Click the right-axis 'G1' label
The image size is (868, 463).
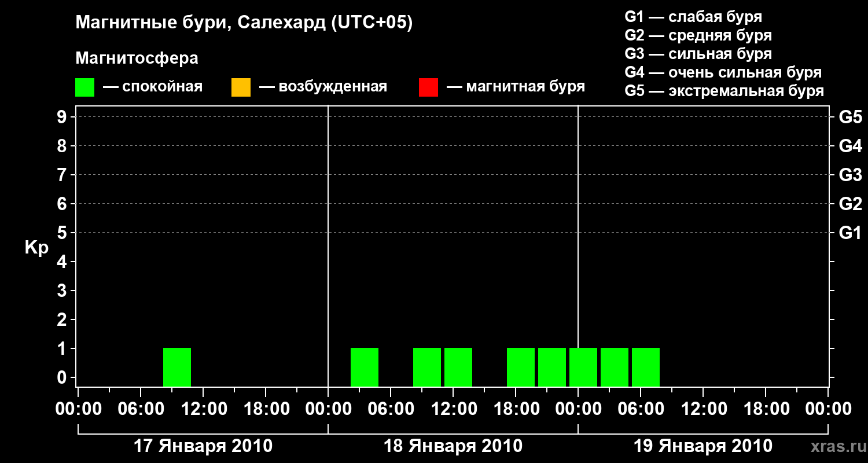point(850,233)
